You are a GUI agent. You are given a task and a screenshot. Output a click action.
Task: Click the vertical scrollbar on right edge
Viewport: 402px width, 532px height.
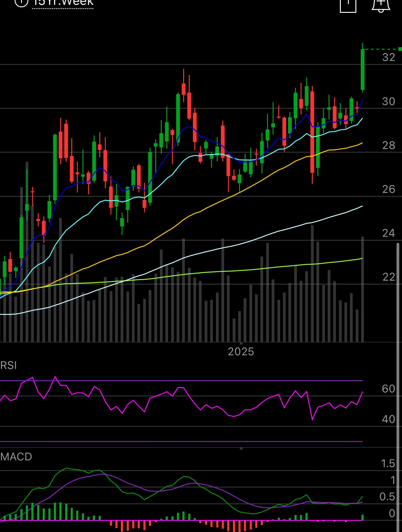pyautogui.click(x=398, y=387)
